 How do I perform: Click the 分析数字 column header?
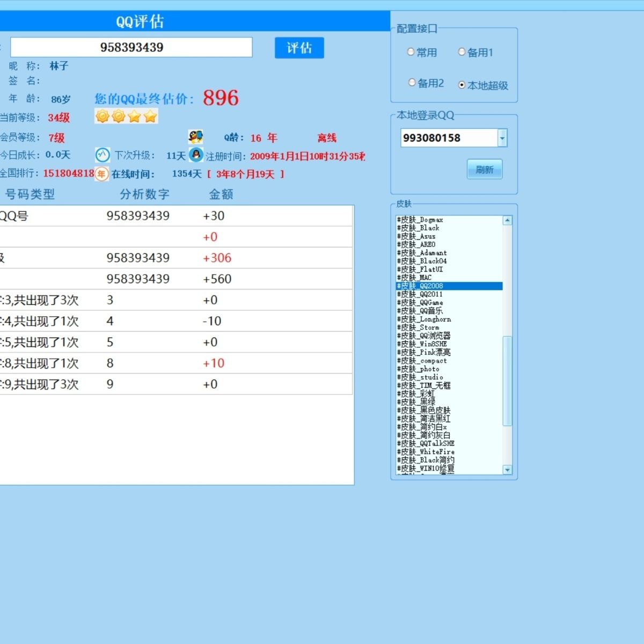pos(144,194)
